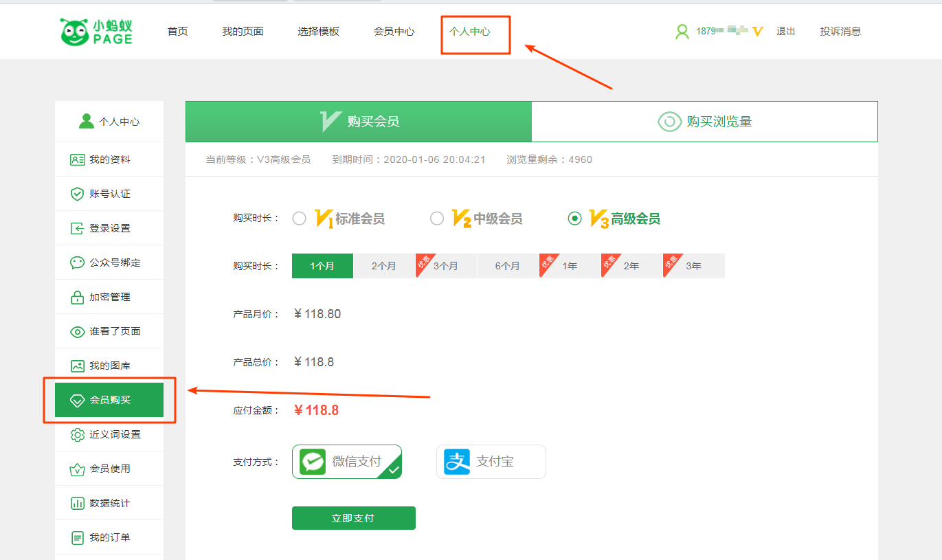Image resolution: width=942 pixels, height=560 pixels.
Task: Open 会员中心 in top navigation
Action: pyautogui.click(x=394, y=32)
